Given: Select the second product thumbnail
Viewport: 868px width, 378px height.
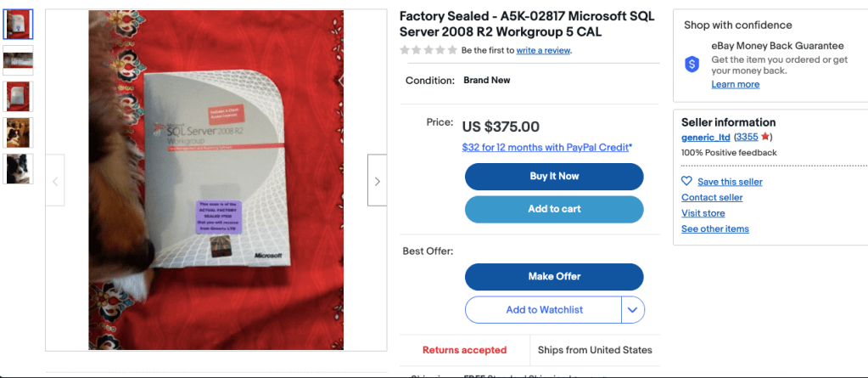Looking at the screenshot, I should pyautogui.click(x=19, y=60).
